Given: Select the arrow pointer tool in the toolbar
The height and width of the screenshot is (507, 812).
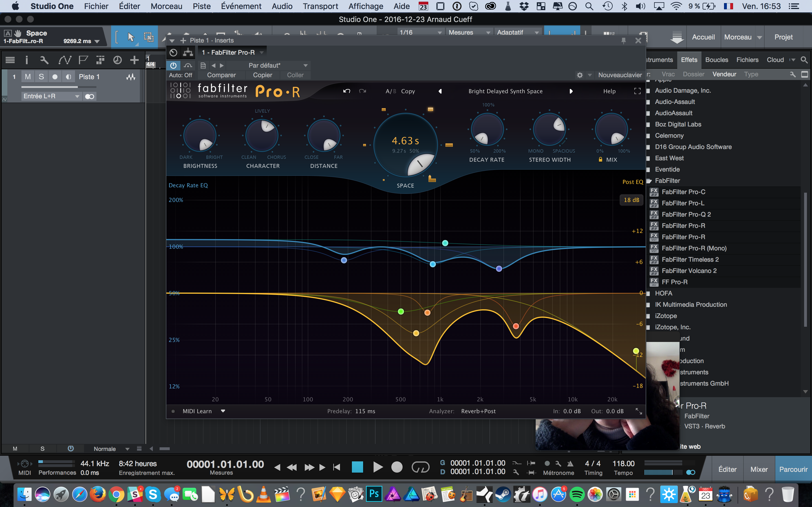Looking at the screenshot, I should tap(131, 37).
